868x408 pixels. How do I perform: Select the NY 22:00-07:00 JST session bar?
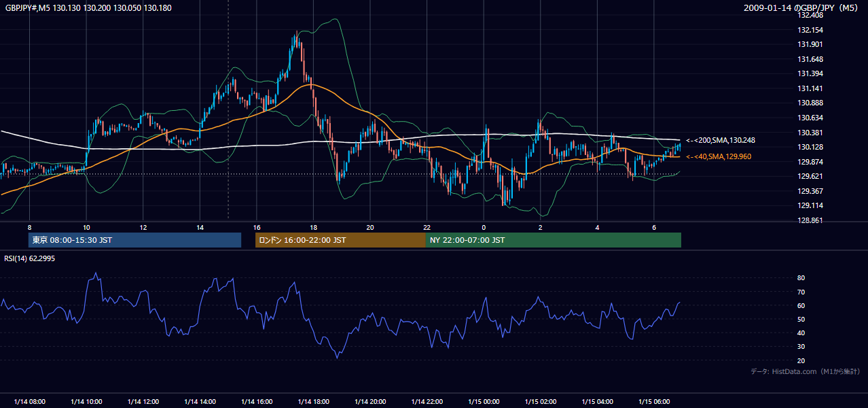point(554,240)
